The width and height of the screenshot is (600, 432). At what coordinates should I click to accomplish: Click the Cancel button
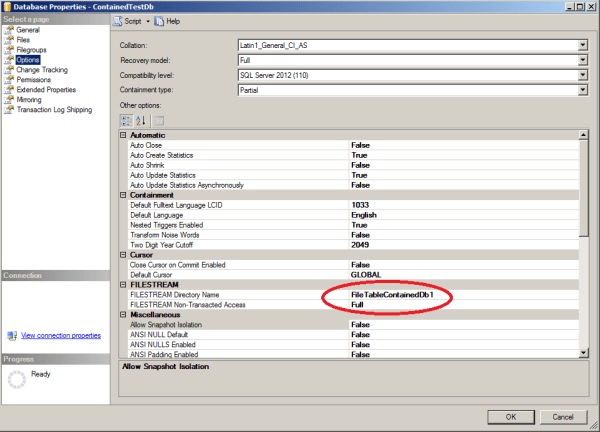(x=563, y=417)
